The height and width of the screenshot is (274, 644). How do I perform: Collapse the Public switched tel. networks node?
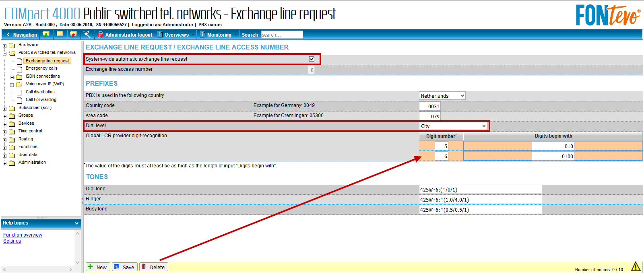pyautogui.click(x=5, y=53)
